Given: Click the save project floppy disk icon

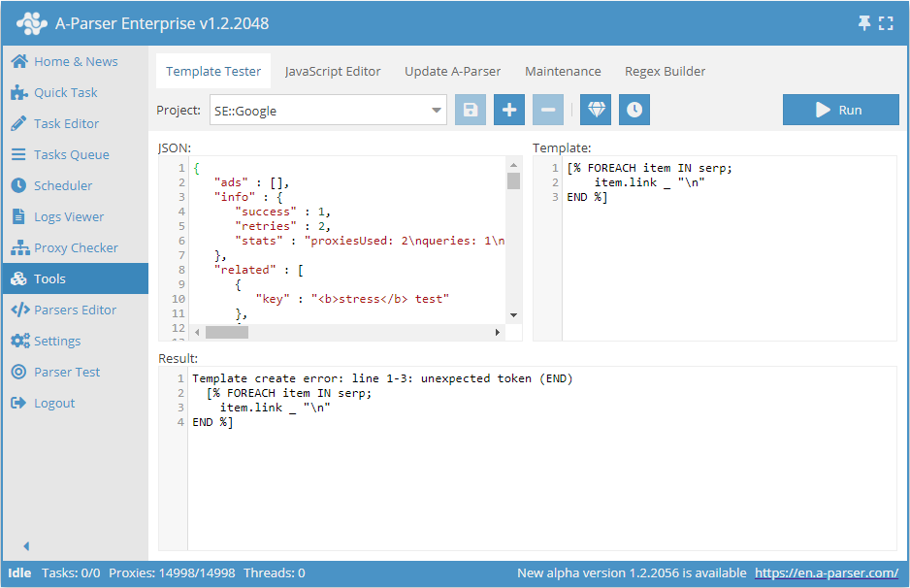Looking at the screenshot, I should 471,110.
